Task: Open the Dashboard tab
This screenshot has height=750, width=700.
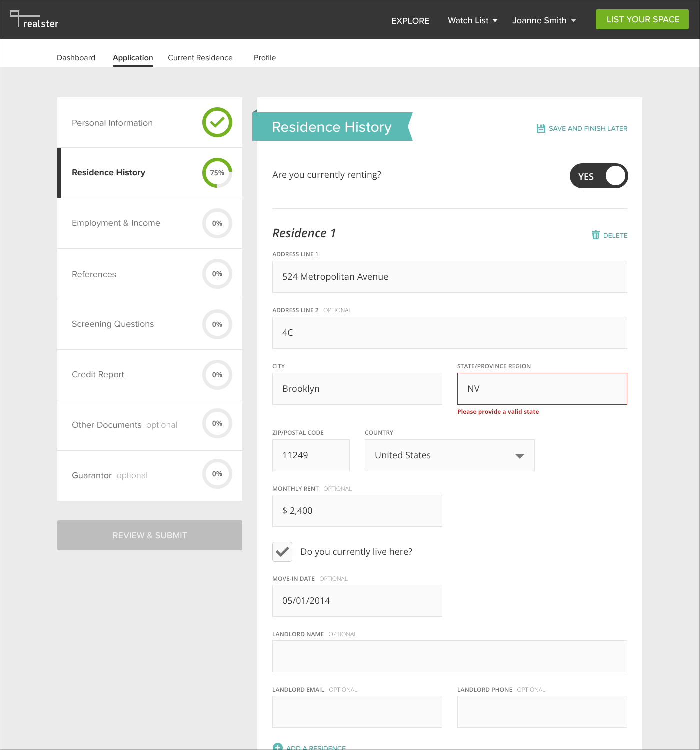Action: (x=76, y=57)
